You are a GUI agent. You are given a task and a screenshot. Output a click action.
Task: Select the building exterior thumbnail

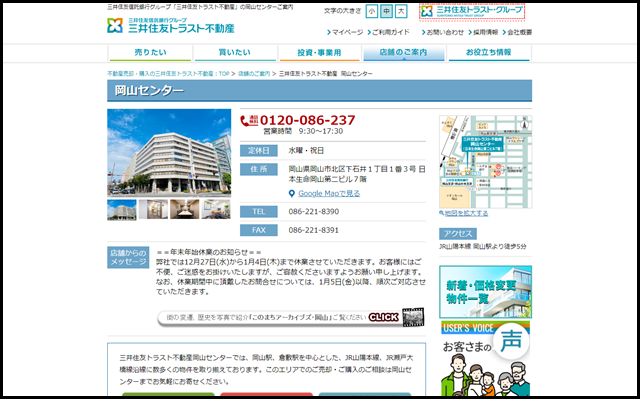click(x=122, y=209)
